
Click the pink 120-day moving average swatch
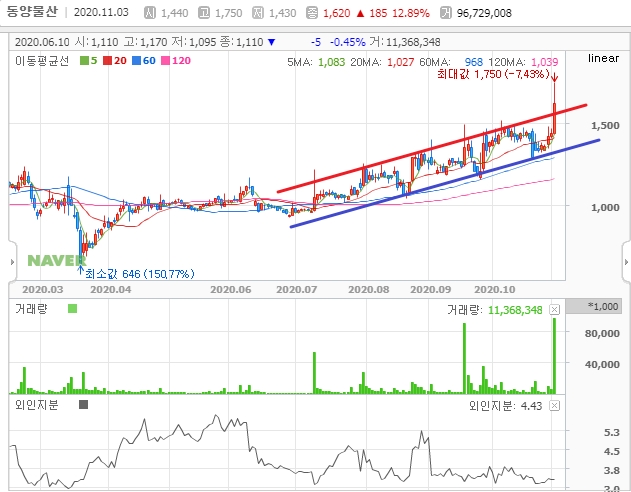point(165,61)
